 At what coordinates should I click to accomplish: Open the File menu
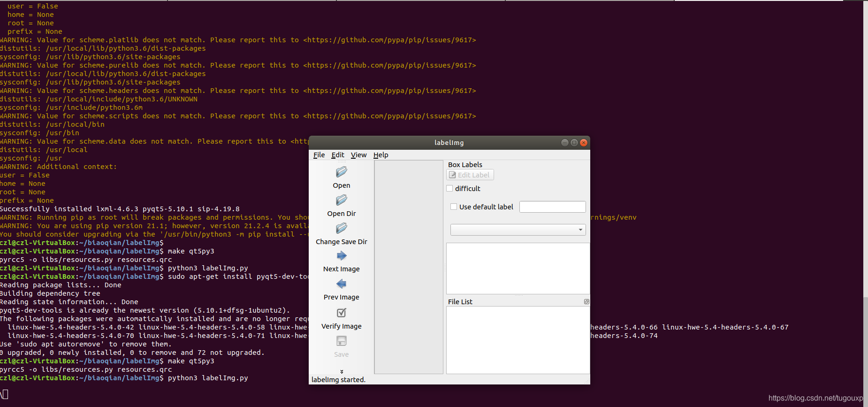coord(319,155)
